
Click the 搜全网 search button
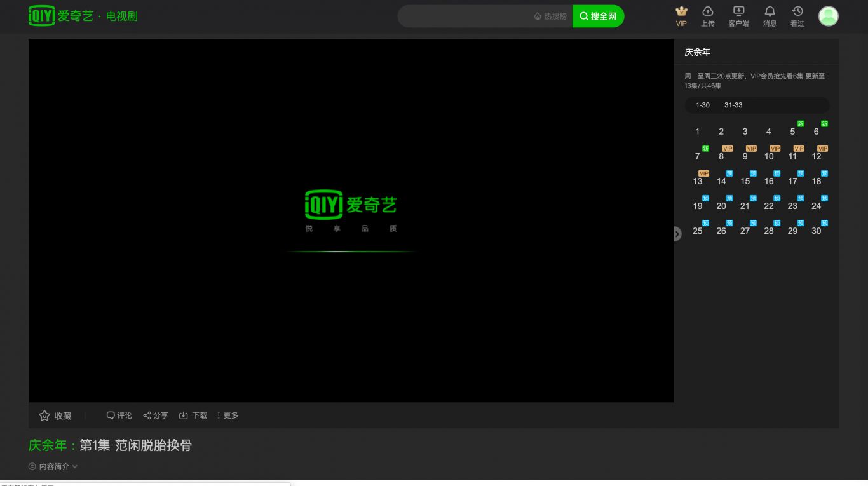598,17
